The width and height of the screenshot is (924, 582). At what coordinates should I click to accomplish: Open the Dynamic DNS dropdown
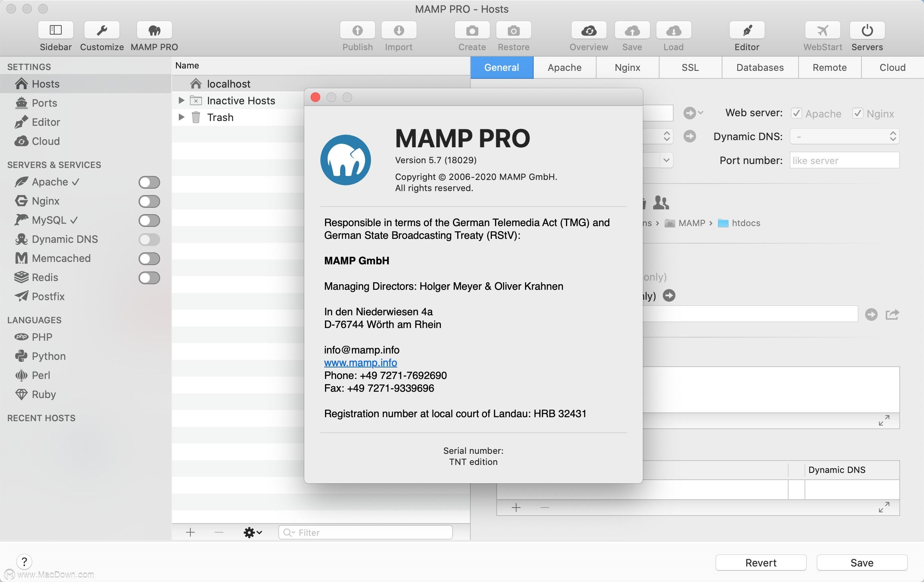point(844,137)
